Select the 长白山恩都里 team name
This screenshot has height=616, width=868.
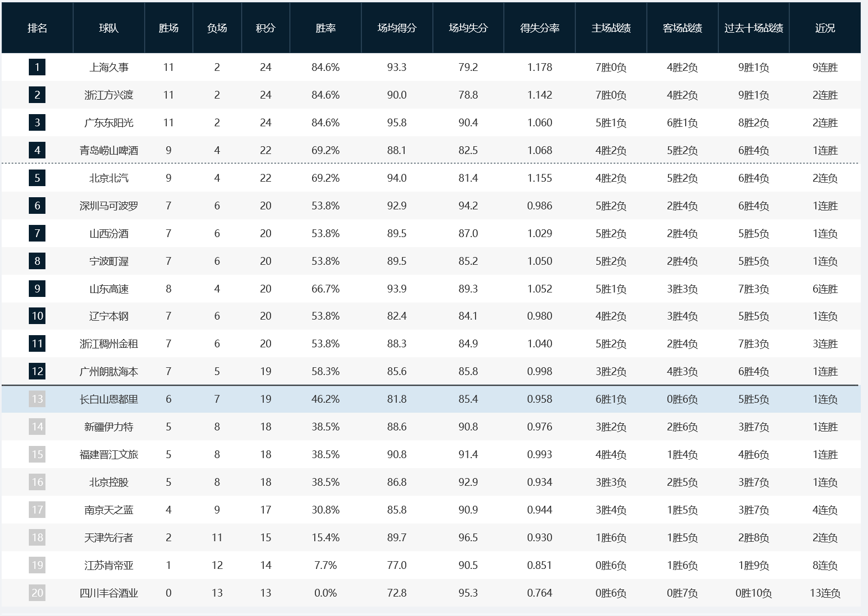pos(109,399)
